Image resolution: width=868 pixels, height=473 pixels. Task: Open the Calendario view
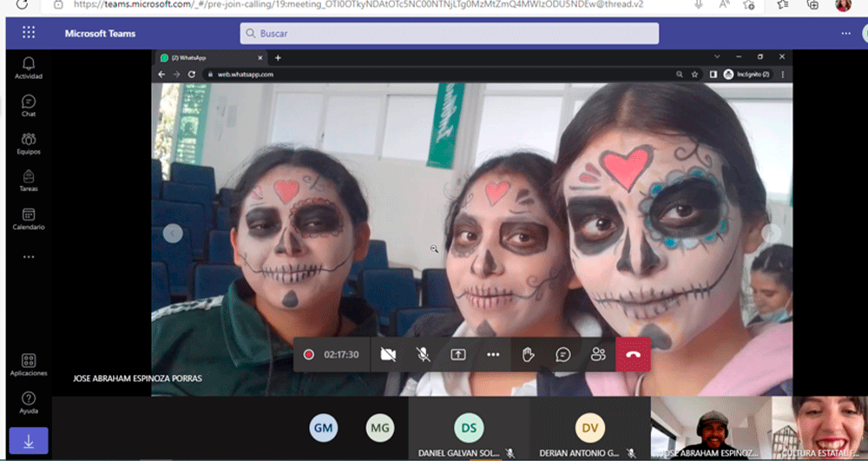(28, 218)
